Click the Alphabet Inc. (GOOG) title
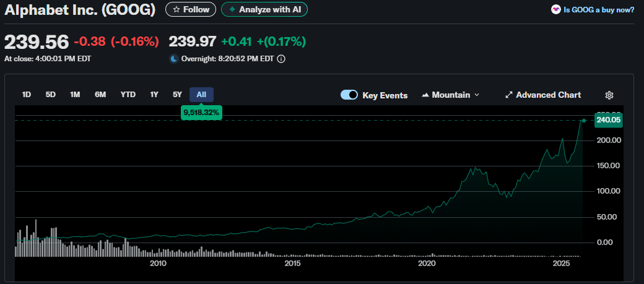Image resolution: width=644 pixels, height=284 pixels. [x=80, y=9]
